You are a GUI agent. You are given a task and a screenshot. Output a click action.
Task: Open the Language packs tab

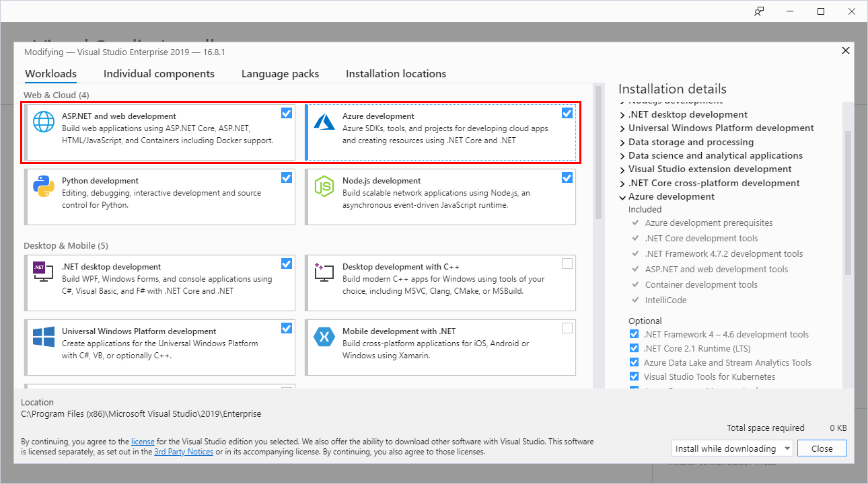(280, 73)
